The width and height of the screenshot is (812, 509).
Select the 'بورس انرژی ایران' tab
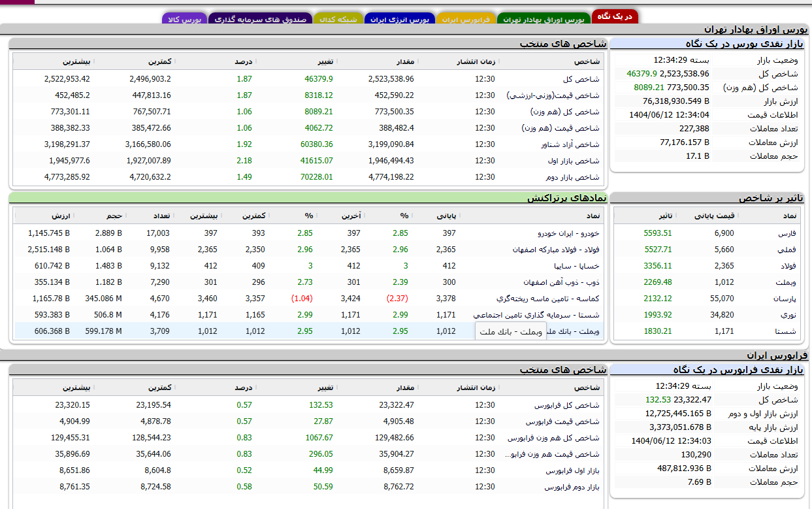click(x=399, y=20)
